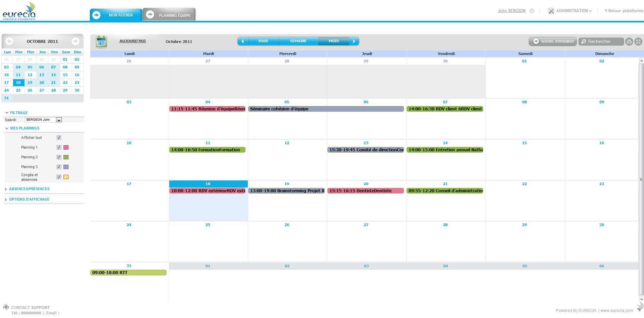Screen dimensions: 644x318
Task: Open the Salarié dropdown
Action: pyautogui.click(x=44, y=120)
